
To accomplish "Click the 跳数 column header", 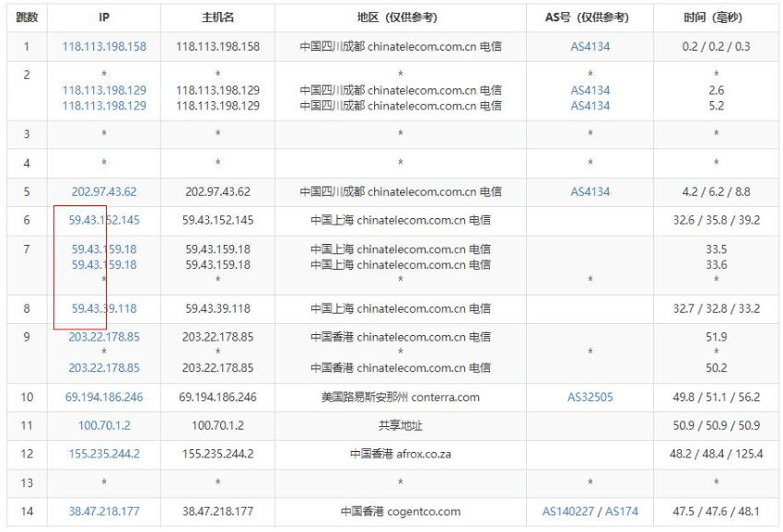I will click(27, 17).
